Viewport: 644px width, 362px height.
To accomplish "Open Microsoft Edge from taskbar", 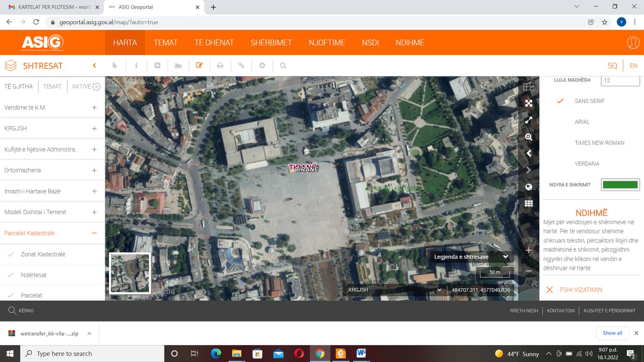I will tap(216, 353).
